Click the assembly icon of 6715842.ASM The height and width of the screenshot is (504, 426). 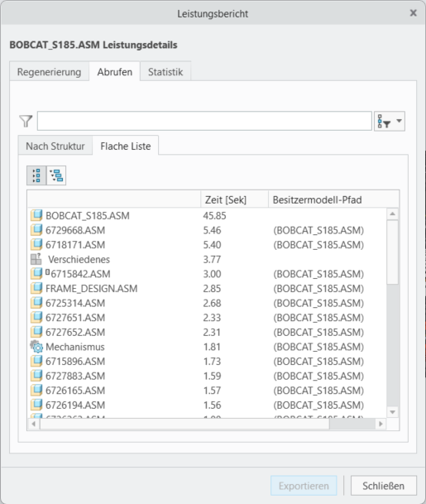tap(36, 273)
